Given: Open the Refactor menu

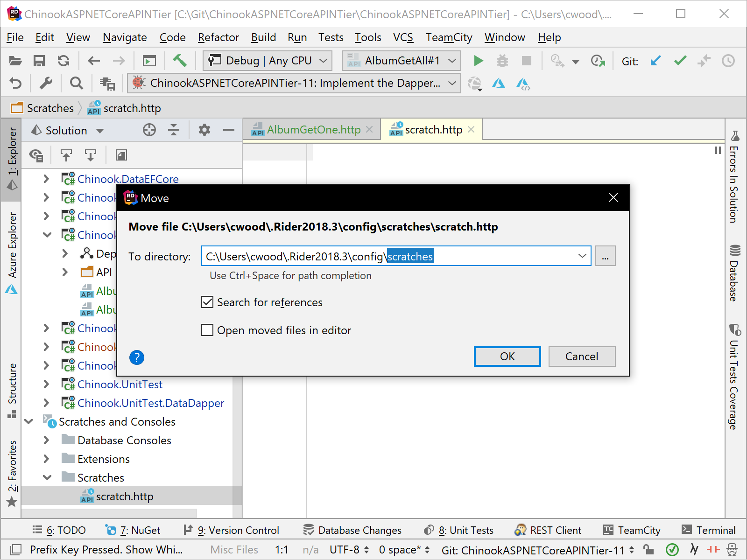Looking at the screenshot, I should click(x=218, y=37).
